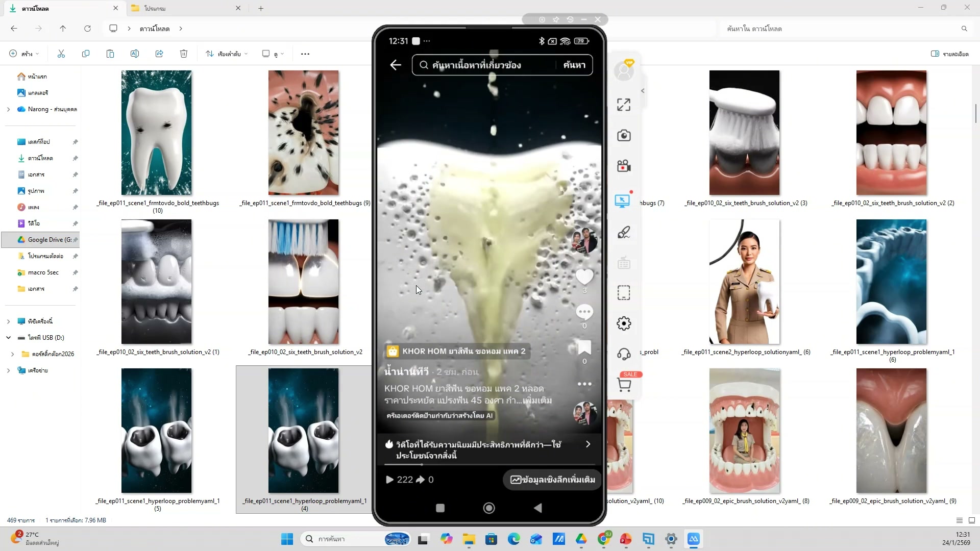Start screen recording from the mirror sidebar
This screenshot has width=980, height=551.
click(624, 166)
